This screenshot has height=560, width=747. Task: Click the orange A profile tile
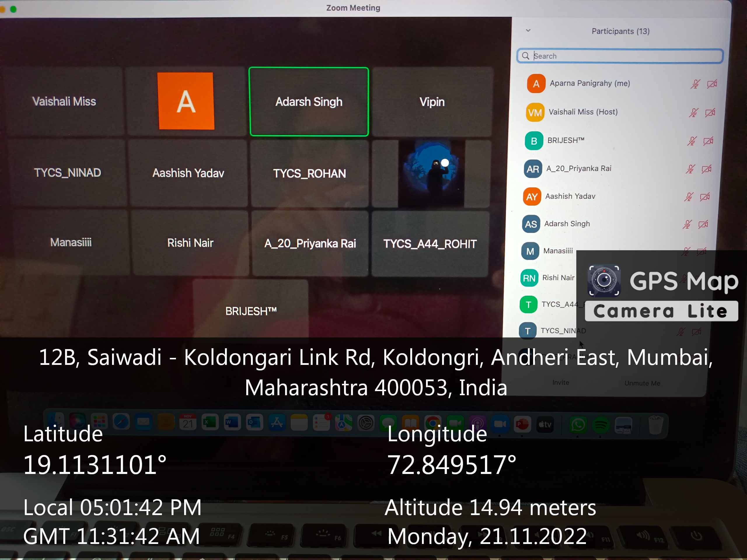click(x=186, y=101)
